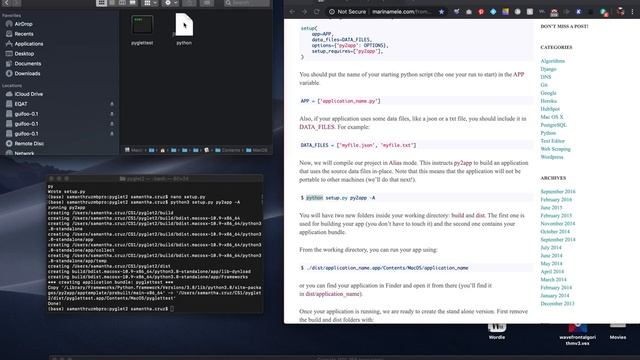Switch Finder to column view
640x360 pixels.
coord(122,3)
